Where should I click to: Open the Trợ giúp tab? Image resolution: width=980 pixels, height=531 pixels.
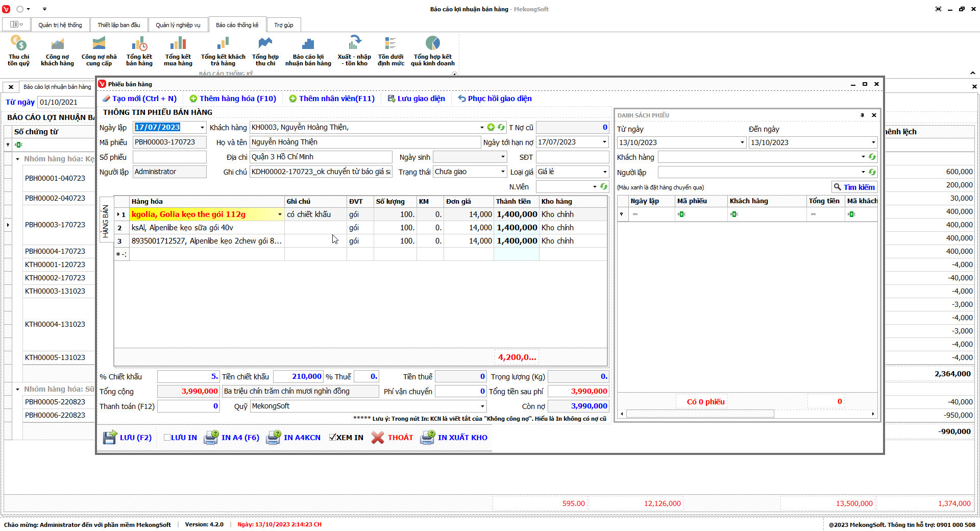click(283, 25)
